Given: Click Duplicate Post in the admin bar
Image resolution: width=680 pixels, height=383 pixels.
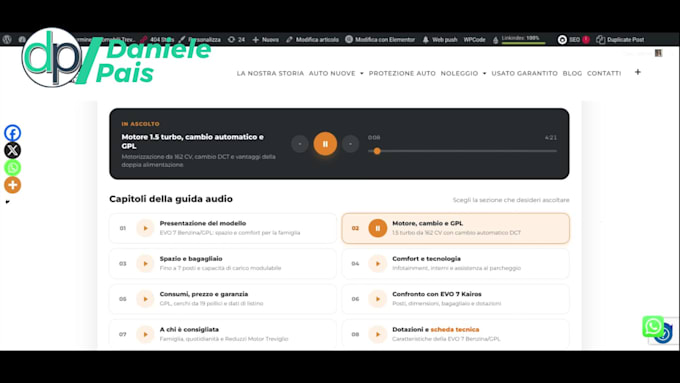Looking at the screenshot, I should [620, 39].
